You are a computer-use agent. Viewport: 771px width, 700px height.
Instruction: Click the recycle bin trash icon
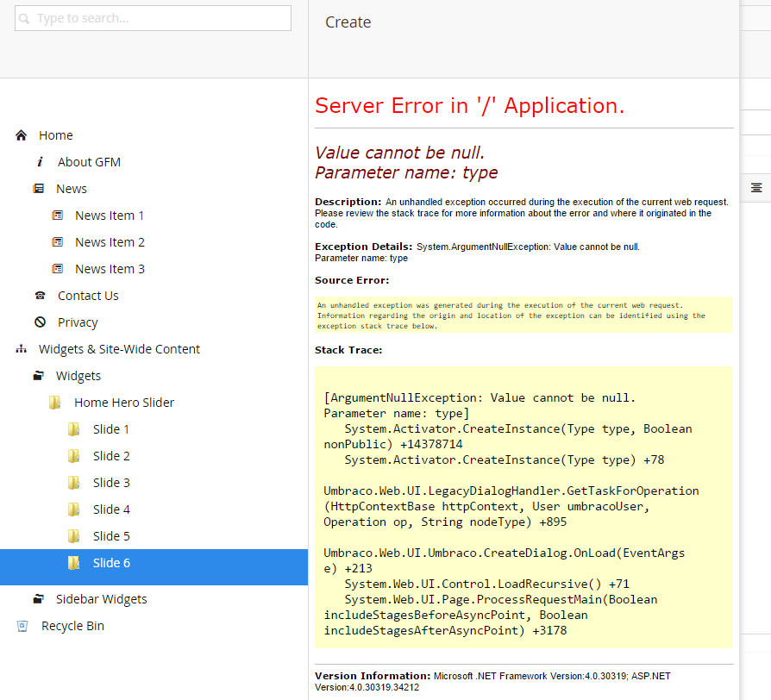22,626
